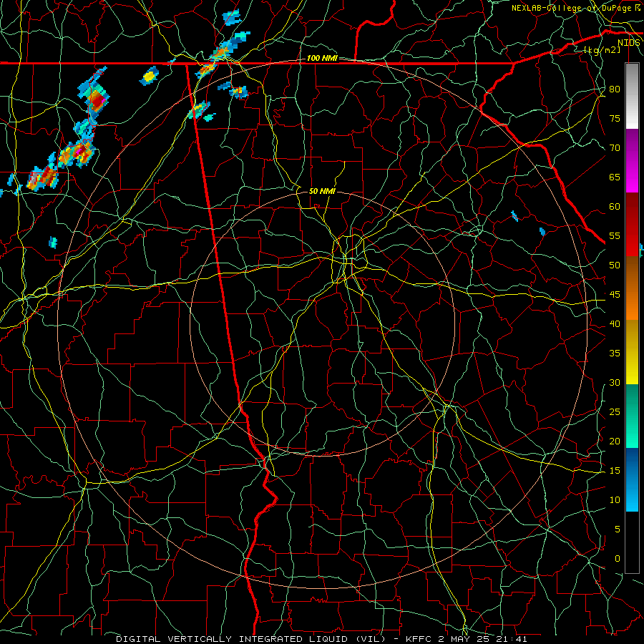Viewport: 644px width, 644px height.
Task: Pick the brown-orange segment of color scale
Action: pos(632,288)
